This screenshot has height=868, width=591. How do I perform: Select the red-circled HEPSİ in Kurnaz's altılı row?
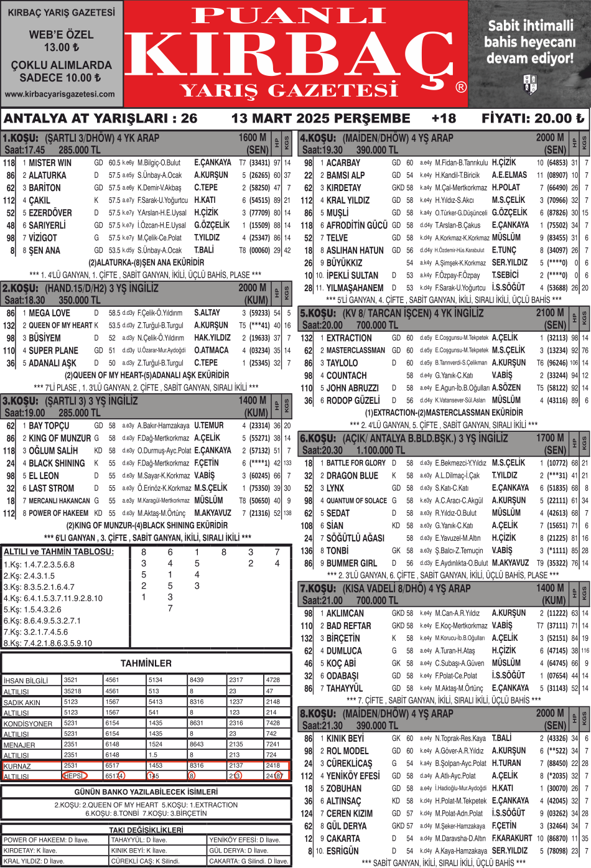point(75,776)
